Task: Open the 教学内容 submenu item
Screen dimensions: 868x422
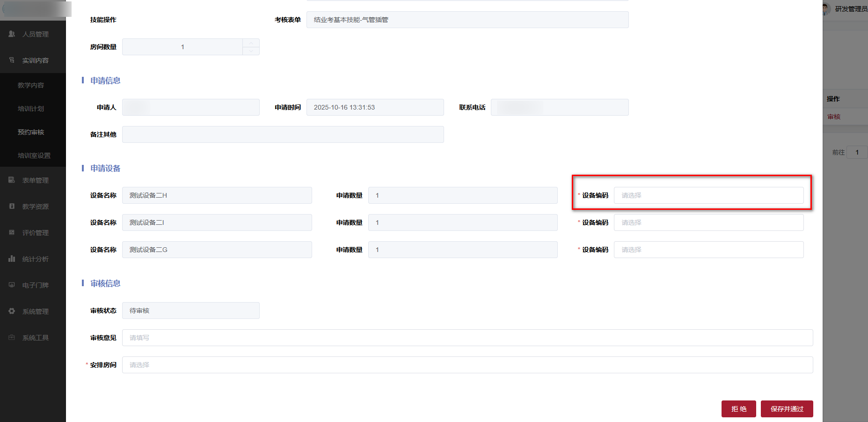Action: [33, 85]
